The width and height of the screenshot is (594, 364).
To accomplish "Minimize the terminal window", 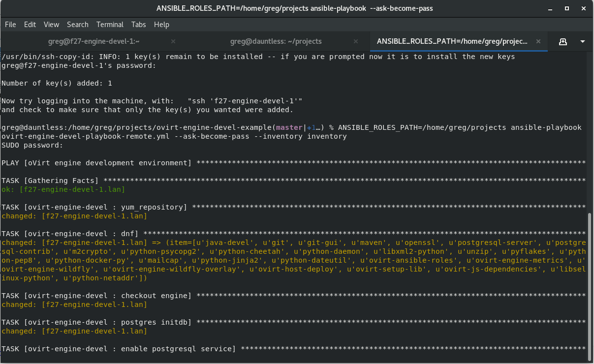I will point(548,8).
